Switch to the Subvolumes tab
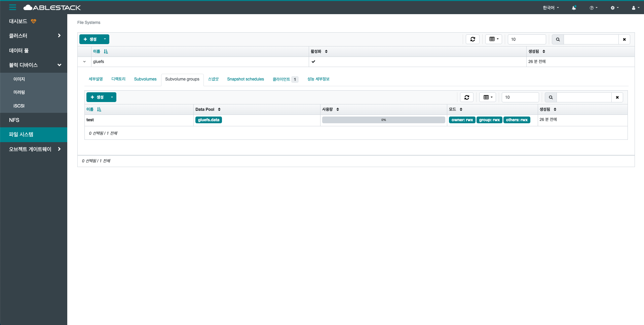This screenshot has height=325, width=644. pyautogui.click(x=145, y=79)
